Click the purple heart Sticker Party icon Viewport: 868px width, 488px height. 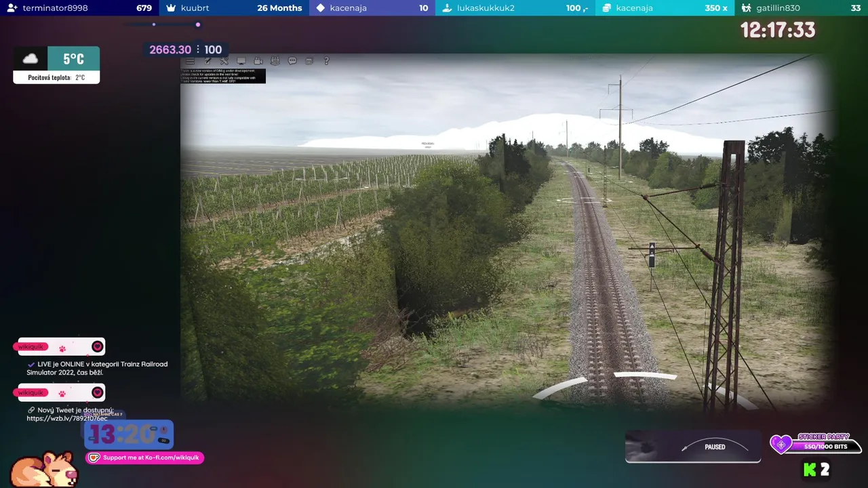(x=781, y=445)
